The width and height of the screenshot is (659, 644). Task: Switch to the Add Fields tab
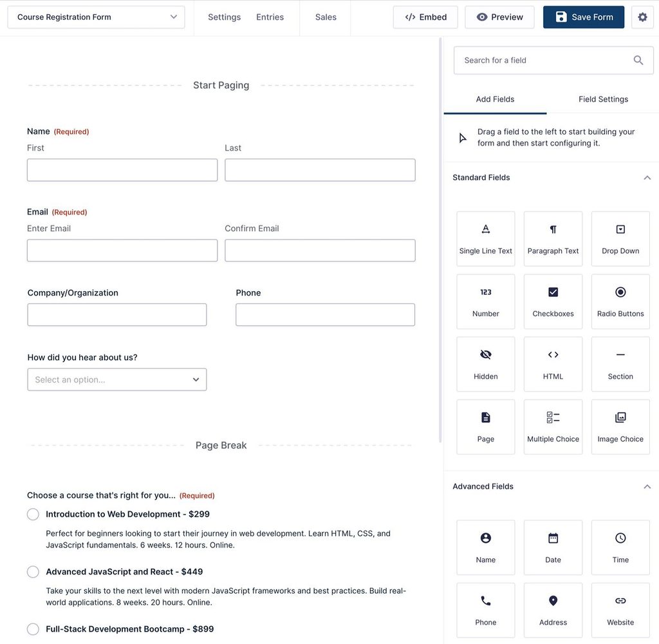pos(495,99)
